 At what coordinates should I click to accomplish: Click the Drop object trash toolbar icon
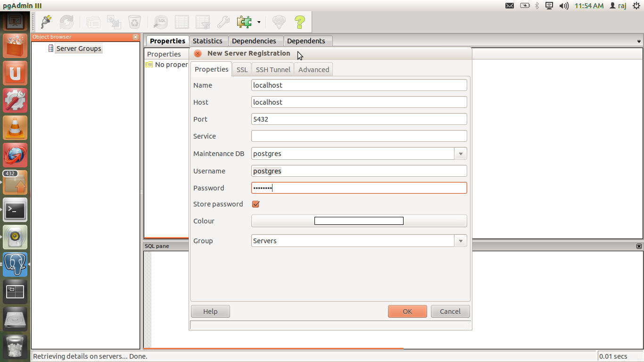pos(134,22)
